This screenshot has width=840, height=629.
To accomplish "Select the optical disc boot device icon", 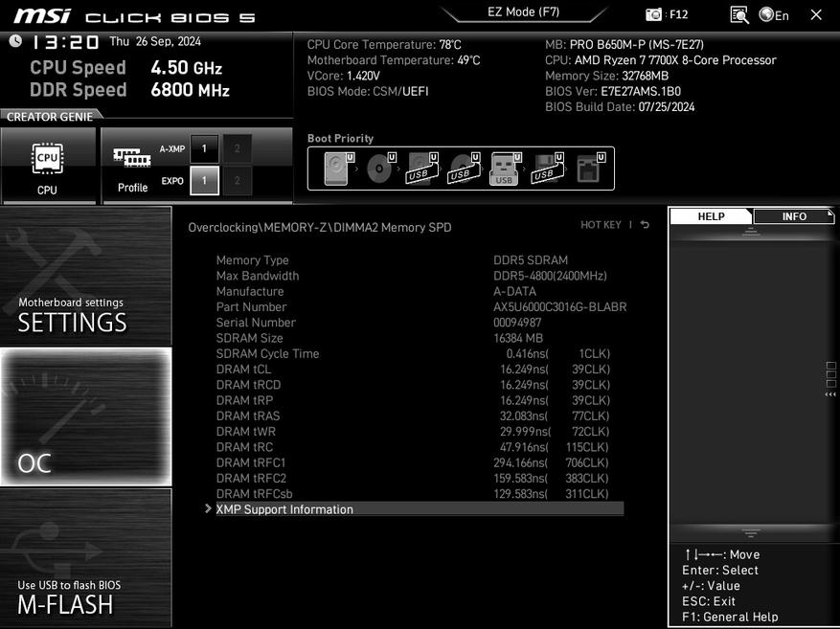I will (381, 168).
